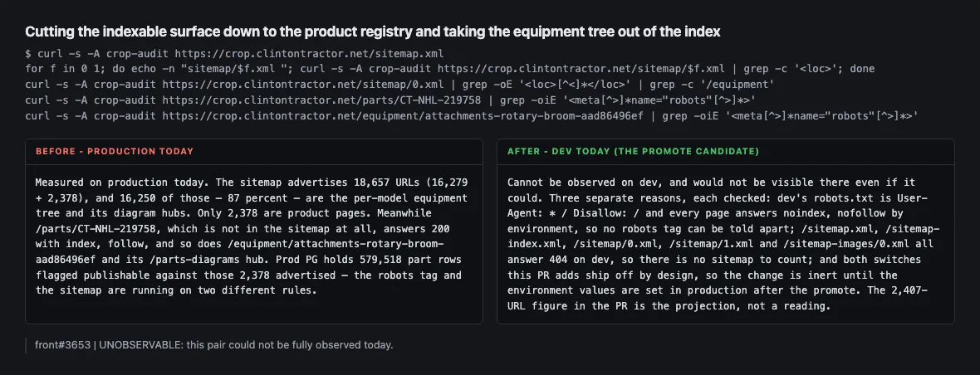Click the "Cutting the indexable surface" heading

[373, 32]
